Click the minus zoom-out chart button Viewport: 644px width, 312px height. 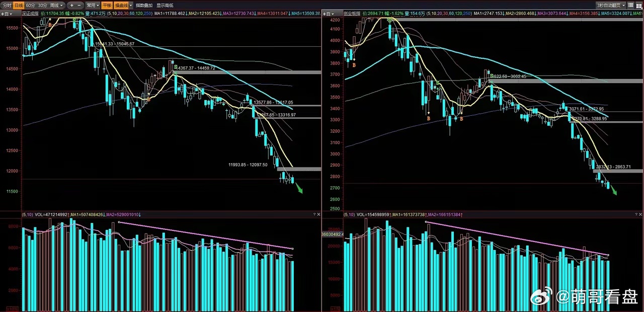pyautogui.click(x=79, y=5)
